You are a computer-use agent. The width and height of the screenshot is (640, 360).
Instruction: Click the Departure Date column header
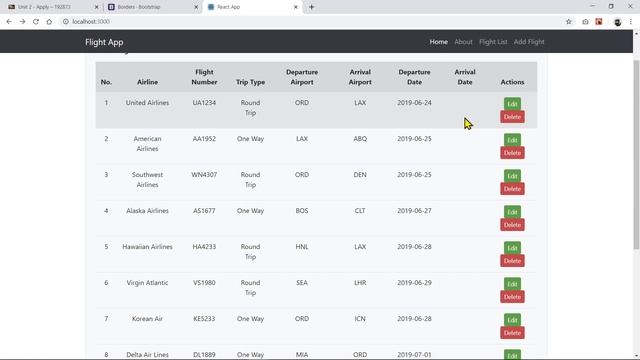coord(414,77)
